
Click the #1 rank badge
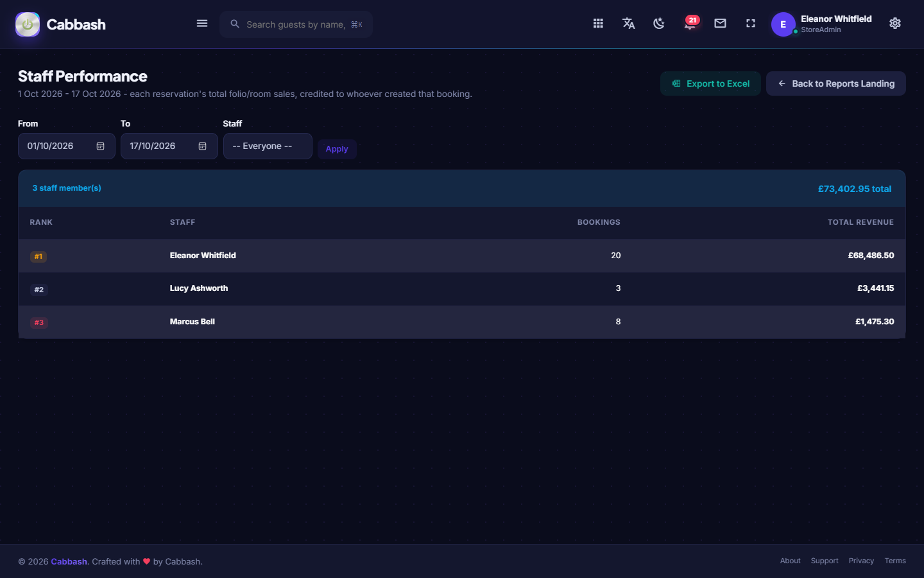click(38, 256)
